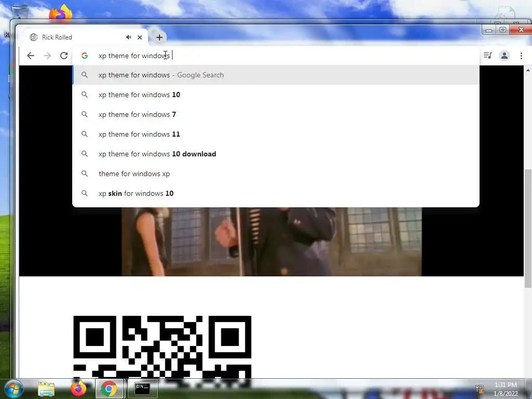532x399 pixels.
Task: Click the page vertical scrollbar thumb
Action: pos(528,228)
